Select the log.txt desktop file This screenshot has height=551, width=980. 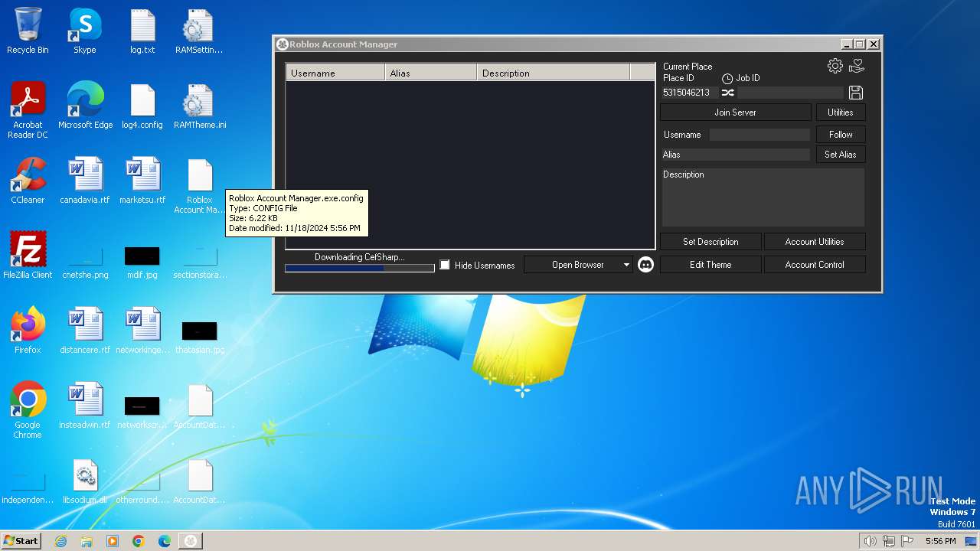[142, 31]
